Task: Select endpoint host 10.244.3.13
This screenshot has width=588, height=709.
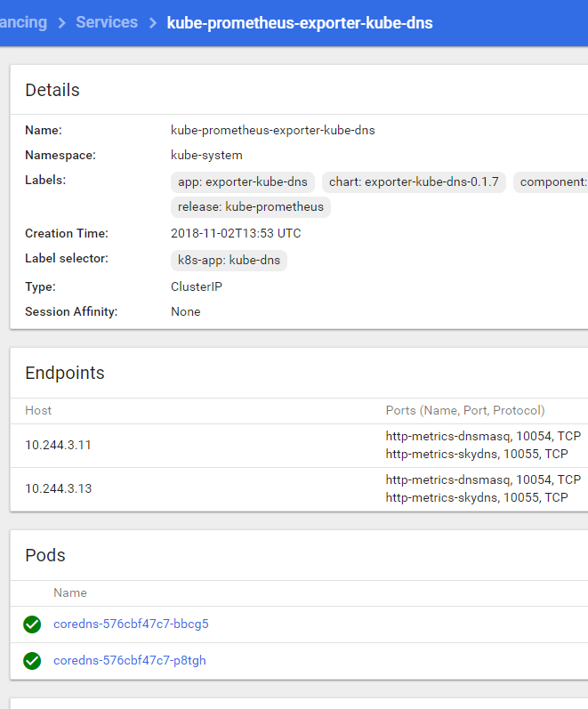Action: 59,488
